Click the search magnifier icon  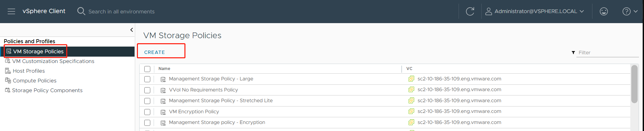pos(81,11)
